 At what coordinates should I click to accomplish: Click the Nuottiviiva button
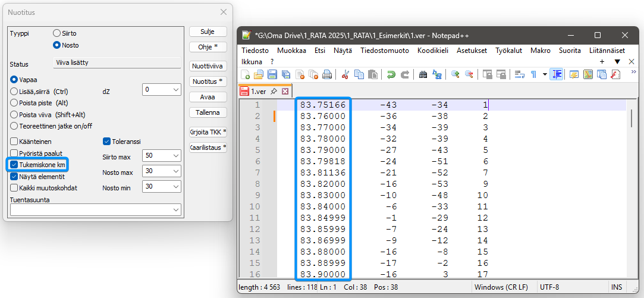click(x=208, y=66)
